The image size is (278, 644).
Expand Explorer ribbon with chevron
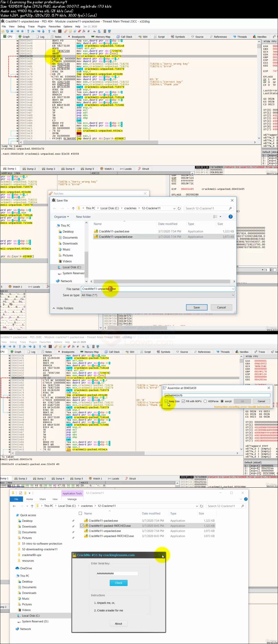(x=241, y=499)
